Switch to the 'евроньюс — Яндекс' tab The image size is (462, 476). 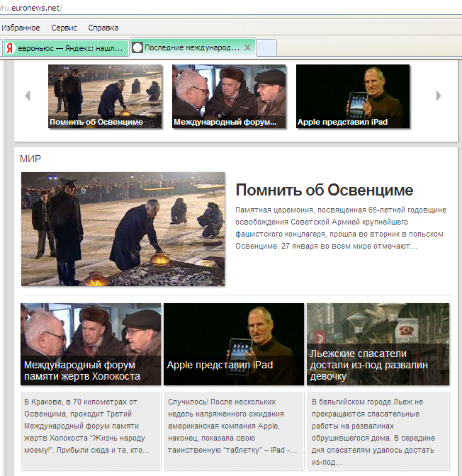(x=66, y=48)
